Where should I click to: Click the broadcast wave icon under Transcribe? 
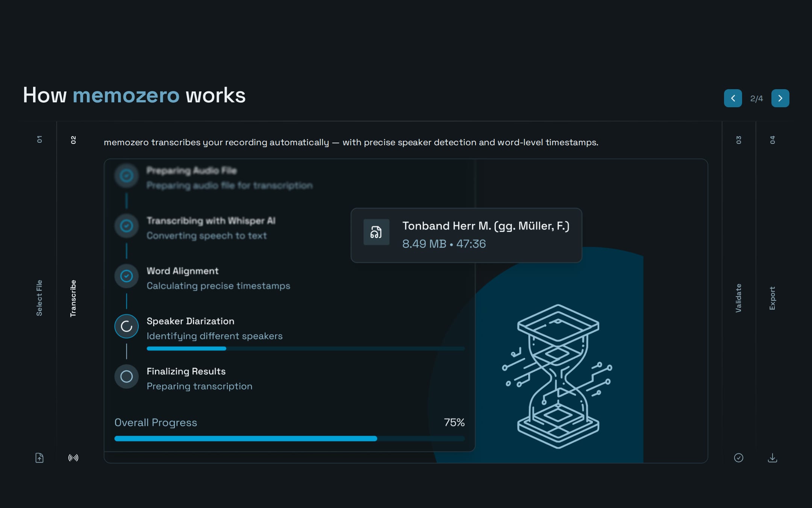(x=73, y=458)
